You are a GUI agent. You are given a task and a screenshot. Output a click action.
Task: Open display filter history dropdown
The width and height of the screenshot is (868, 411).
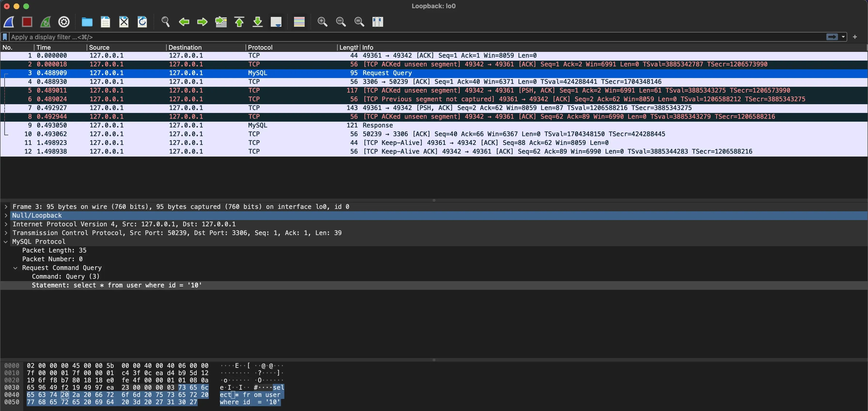pyautogui.click(x=843, y=37)
